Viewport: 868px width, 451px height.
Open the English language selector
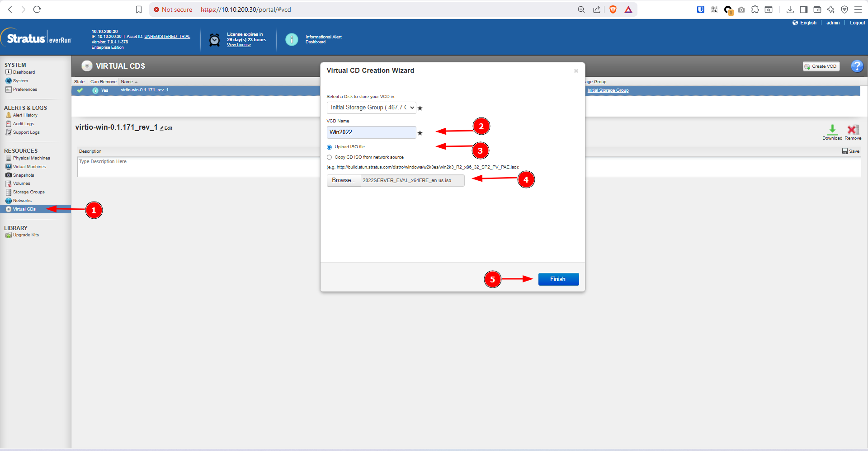click(804, 23)
